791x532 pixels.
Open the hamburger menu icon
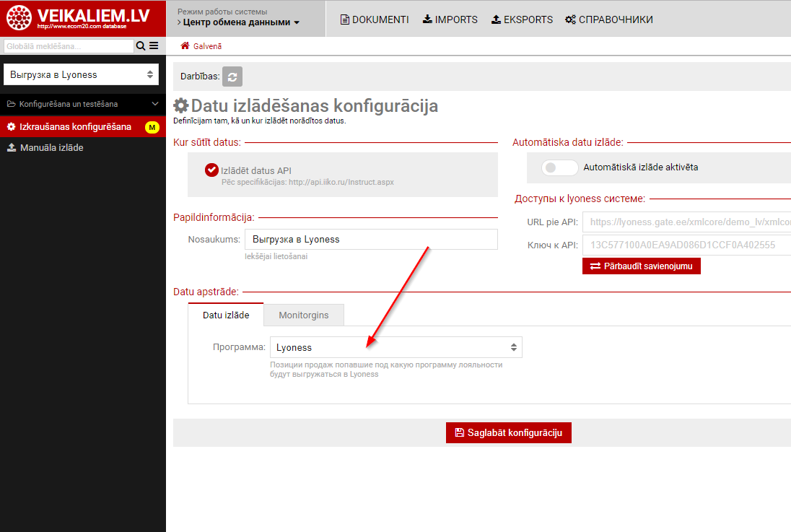pos(154,46)
